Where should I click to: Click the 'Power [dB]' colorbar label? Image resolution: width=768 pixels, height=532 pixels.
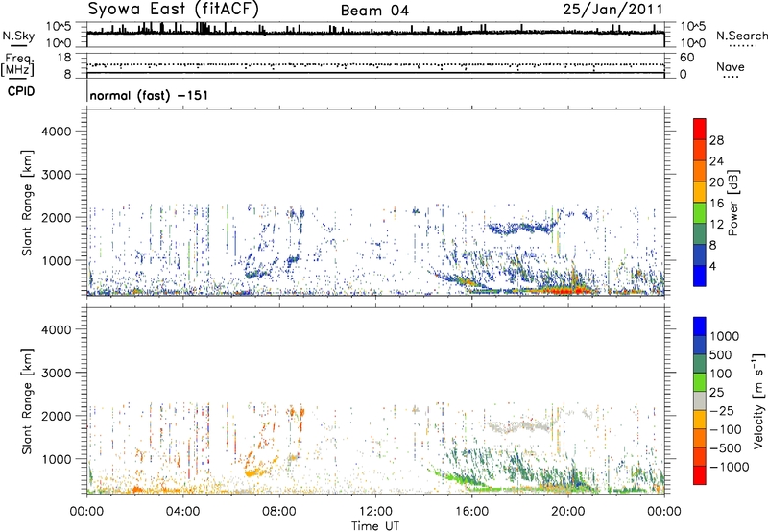click(733, 203)
